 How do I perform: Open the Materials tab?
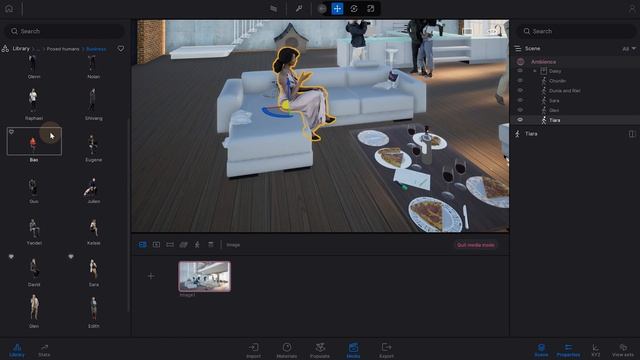287,350
